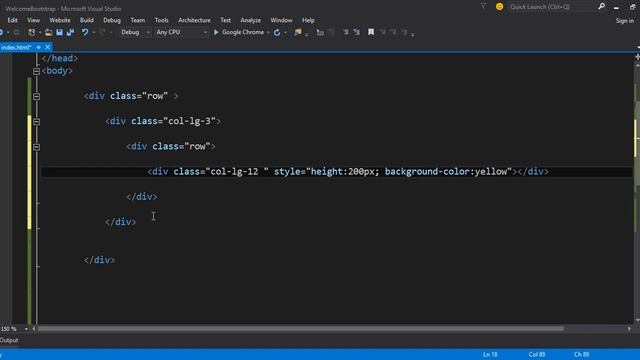Open the Tools menu
This screenshot has height=360, width=640.
point(161,20)
